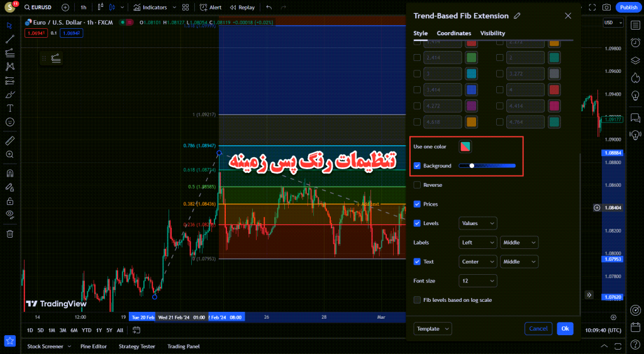Image resolution: width=644 pixels, height=354 pixels.
Task: Open the Stock Screener tab
Action: (x=45, y=346)
